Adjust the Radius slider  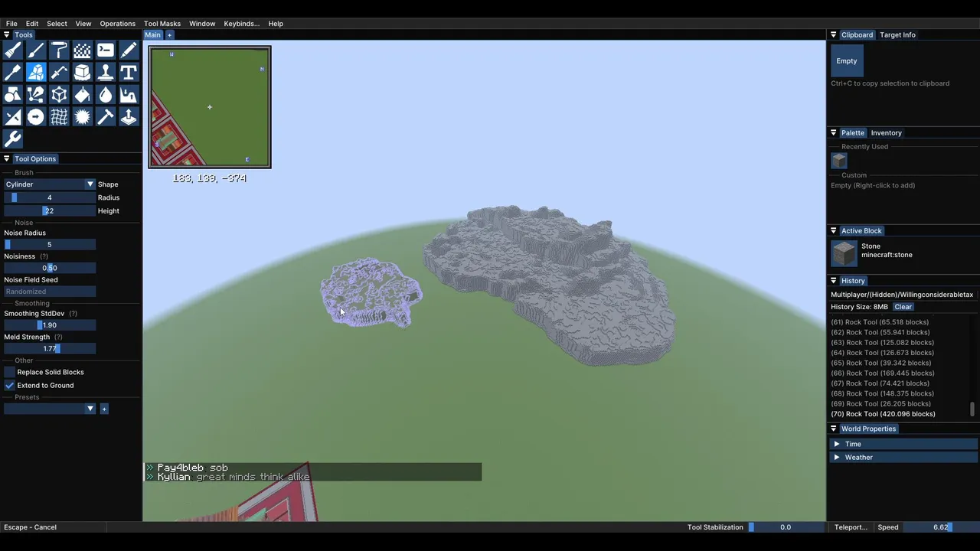point(50,197)
